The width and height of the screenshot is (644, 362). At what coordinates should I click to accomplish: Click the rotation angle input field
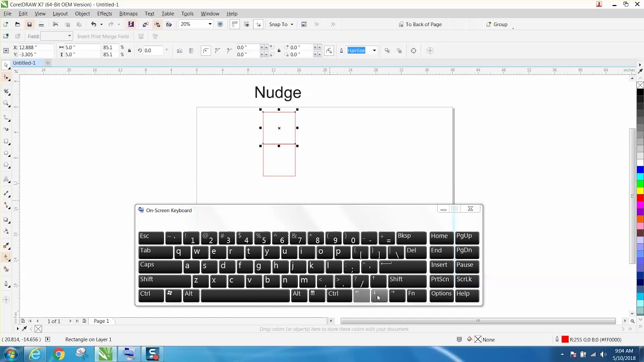154,50
